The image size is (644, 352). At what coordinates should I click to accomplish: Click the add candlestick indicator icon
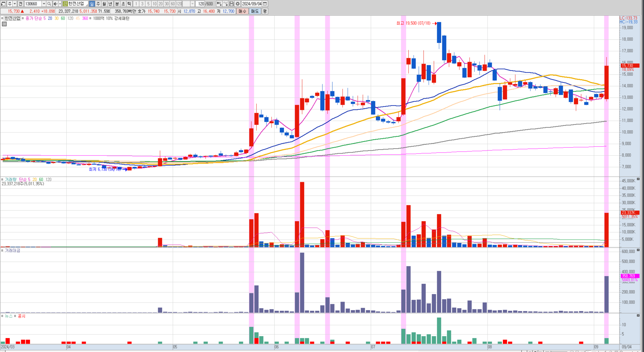point(219,4)
